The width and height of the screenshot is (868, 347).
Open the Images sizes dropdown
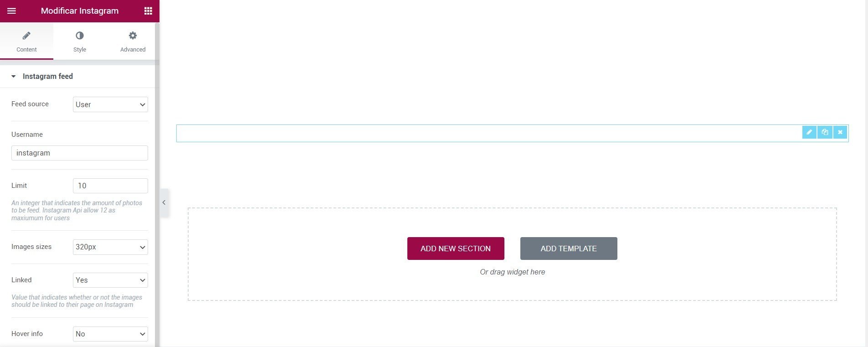tap(110, 247)
